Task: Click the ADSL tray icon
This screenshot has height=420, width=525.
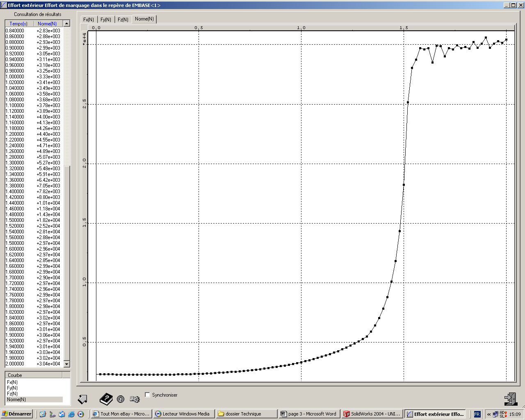Action: pyautogui.click(x=503, y=414)
